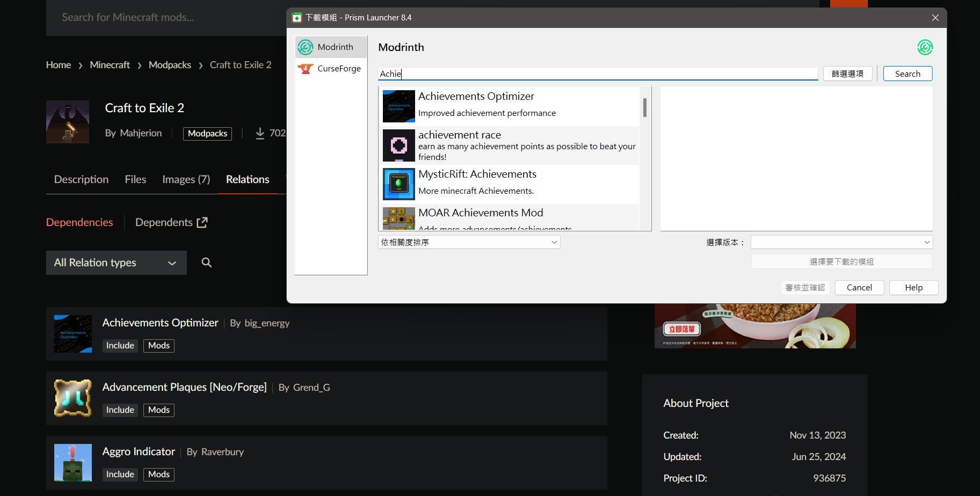The width and height of the screenshot is (980, 496).
Task: Click Cancel button in dialog
Action: (859, 287)
